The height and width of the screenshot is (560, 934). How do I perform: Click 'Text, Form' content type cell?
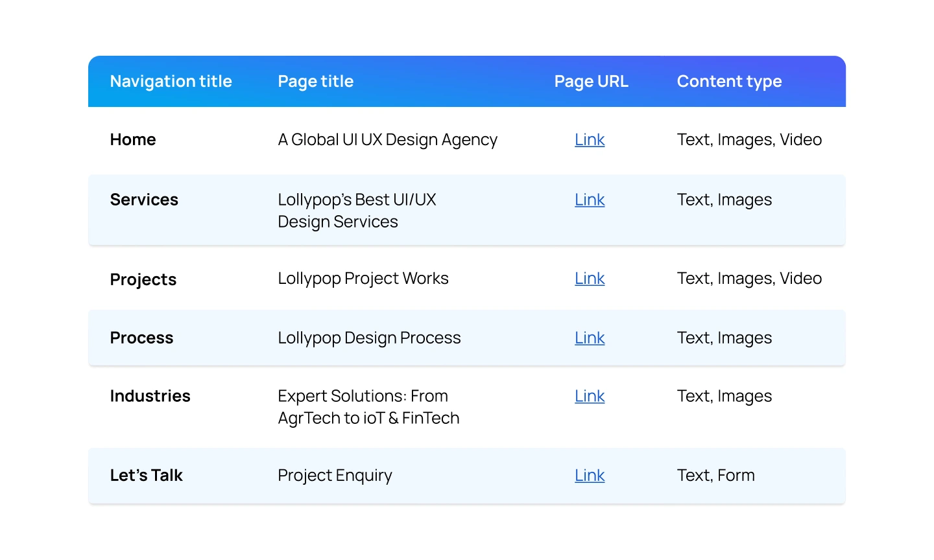(715, 476)
